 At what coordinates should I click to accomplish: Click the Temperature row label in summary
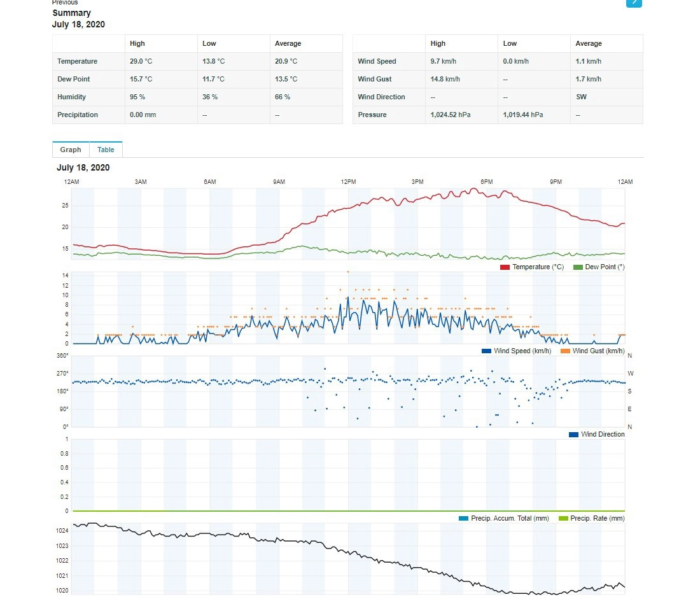pos(77,62)
